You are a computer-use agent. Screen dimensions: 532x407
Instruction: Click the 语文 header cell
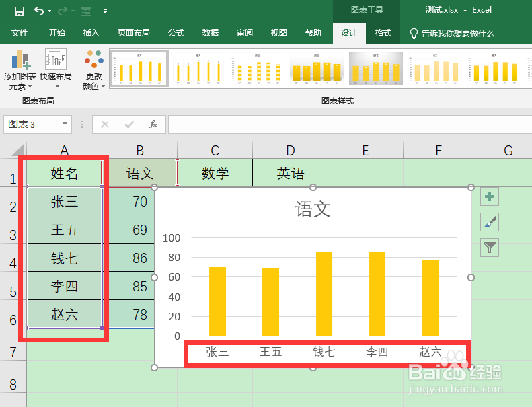pos(140,173)
